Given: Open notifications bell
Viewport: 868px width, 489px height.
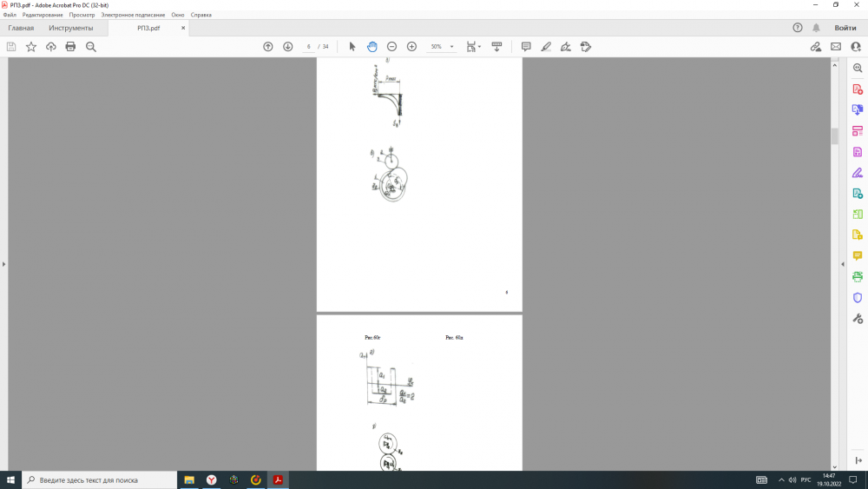Looking at the screenshot, I should click(816, 28).
